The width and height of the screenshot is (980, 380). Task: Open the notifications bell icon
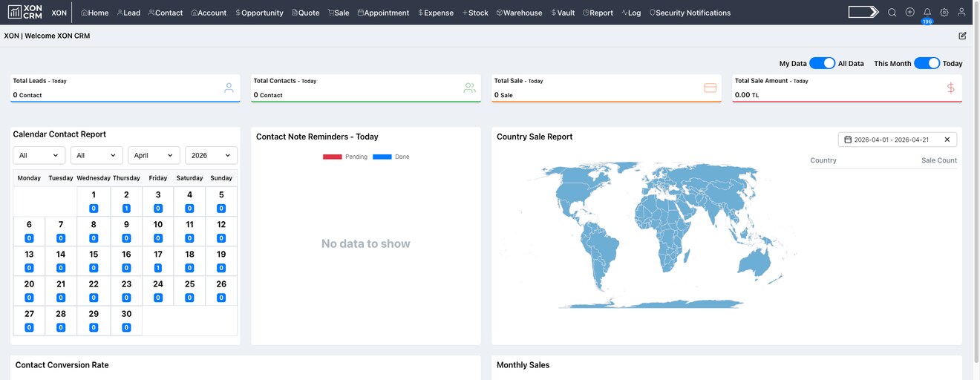[x=927, y=13]
